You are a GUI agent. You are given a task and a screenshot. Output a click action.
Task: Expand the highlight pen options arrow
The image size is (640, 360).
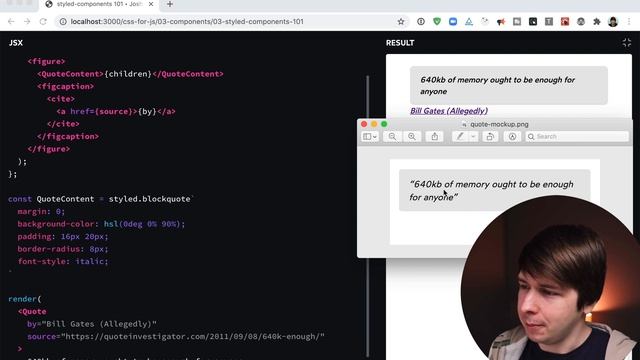tap(473, 136)
